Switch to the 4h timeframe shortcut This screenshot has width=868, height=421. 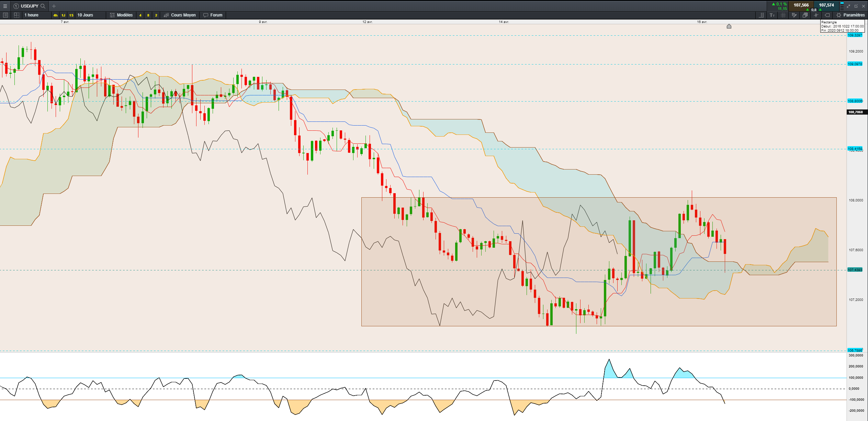tap(55, 15)
